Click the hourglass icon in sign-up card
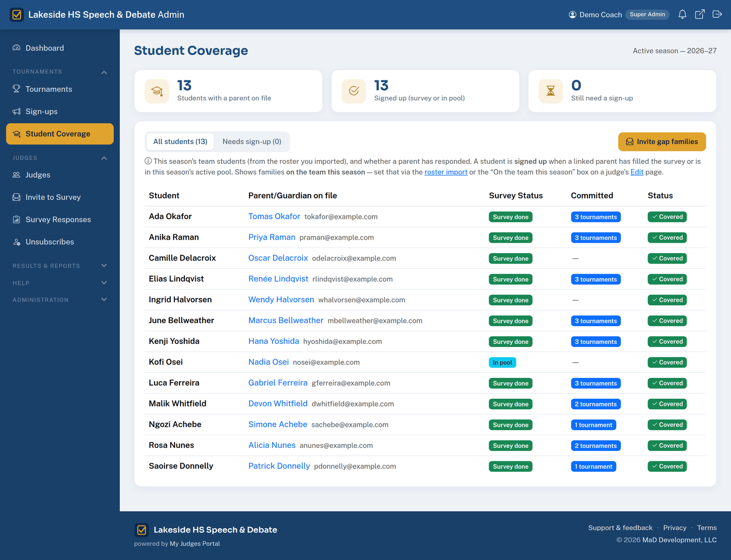Viewport: 731px width, 560px height. tap(551, 91)
